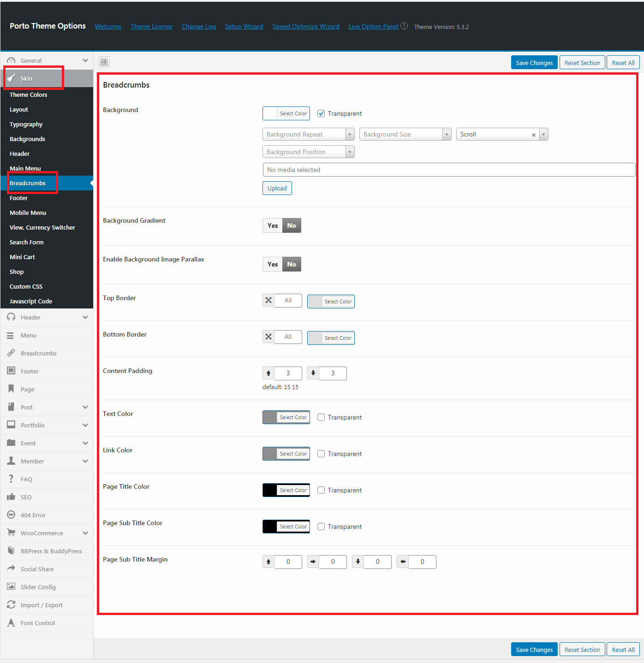Click the Page bookmark icon

pos(11,389)
